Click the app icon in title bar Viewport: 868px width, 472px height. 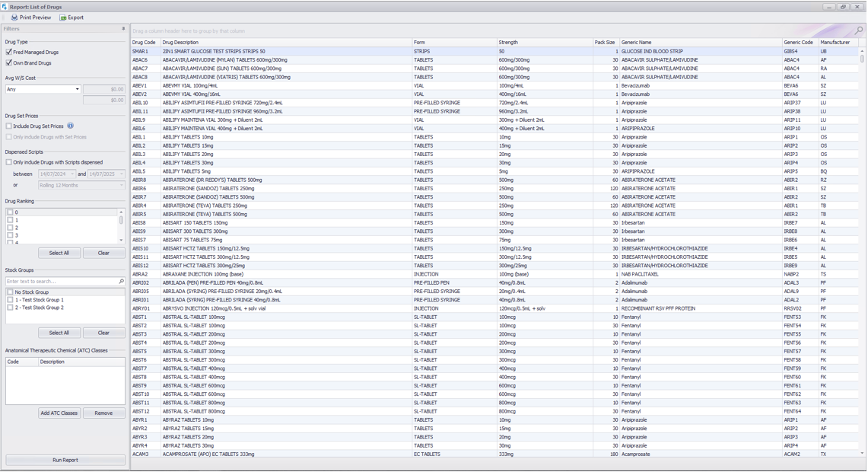pos(5,7)
